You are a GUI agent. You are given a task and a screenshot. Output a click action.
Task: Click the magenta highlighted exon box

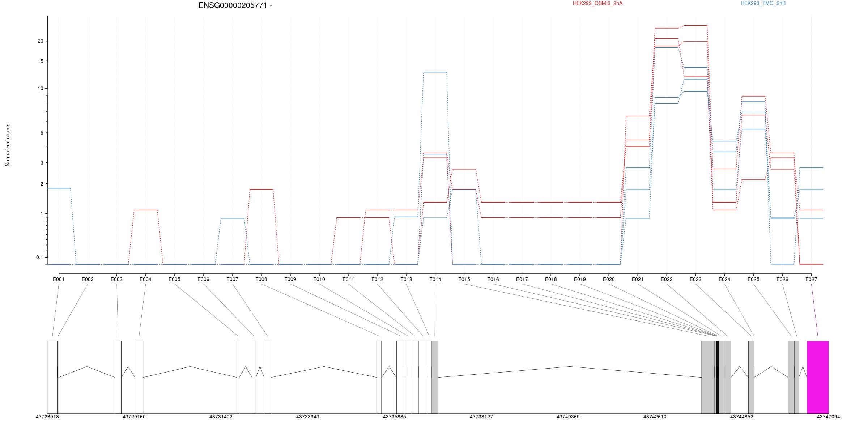pyautogui.click(x=818, y=377)
